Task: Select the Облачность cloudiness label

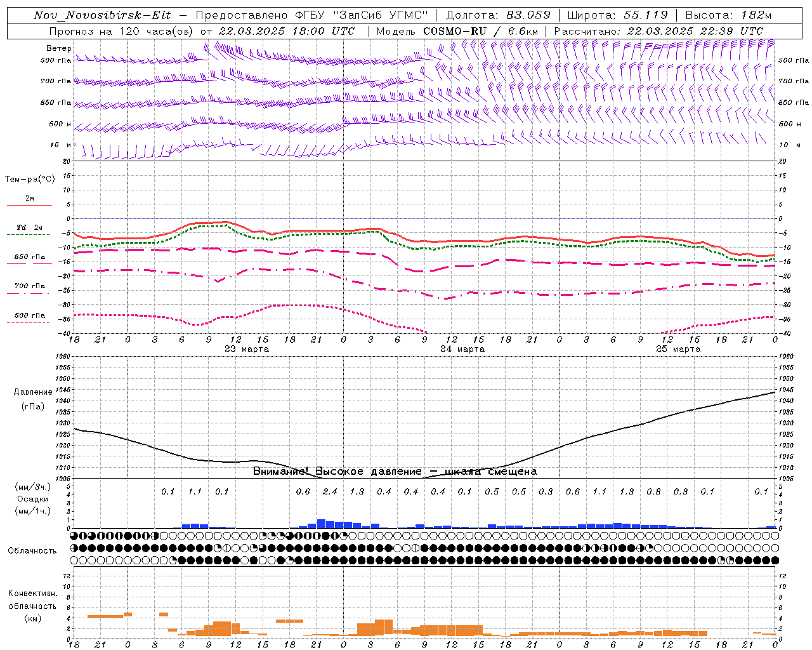Action: click(x=32, y=551)
